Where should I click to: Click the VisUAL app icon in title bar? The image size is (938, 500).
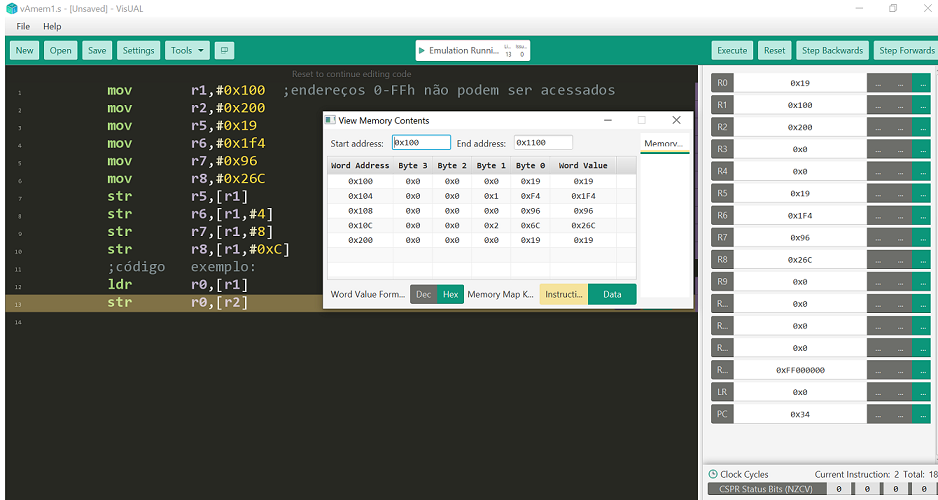[x=11, y=8]
